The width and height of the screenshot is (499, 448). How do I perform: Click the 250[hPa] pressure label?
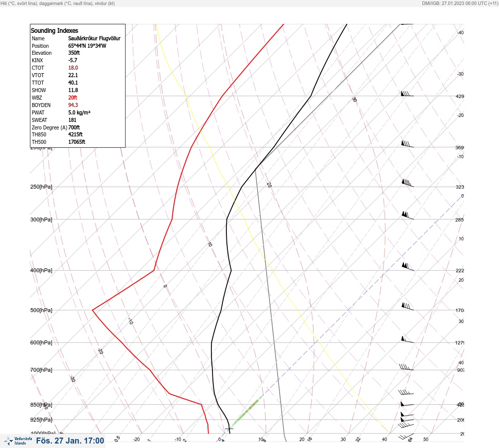click(41, 187)
